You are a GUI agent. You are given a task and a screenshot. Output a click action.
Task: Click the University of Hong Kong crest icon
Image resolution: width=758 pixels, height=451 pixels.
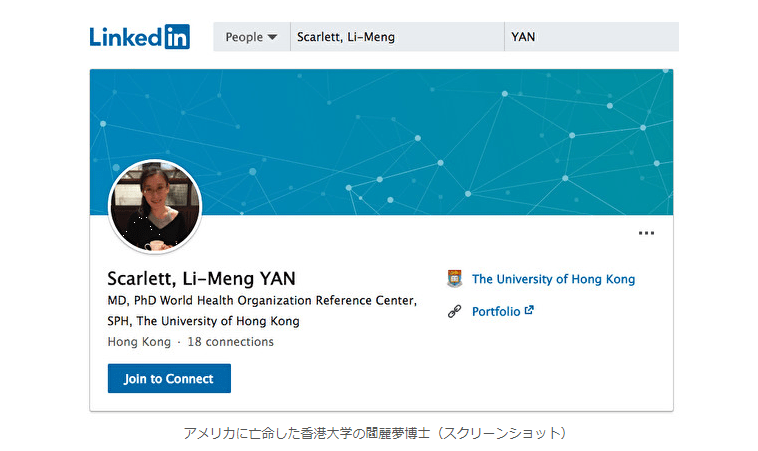(455, 279)
